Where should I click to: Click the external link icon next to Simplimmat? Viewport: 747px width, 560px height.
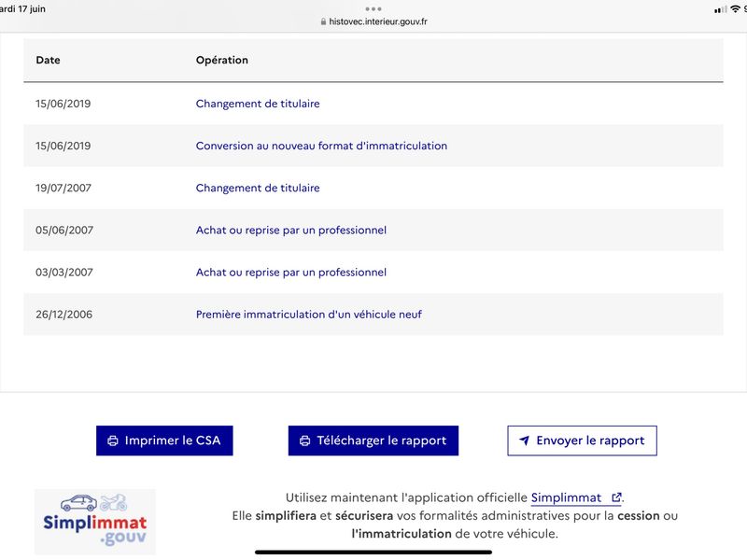click(x=616, y=497)
